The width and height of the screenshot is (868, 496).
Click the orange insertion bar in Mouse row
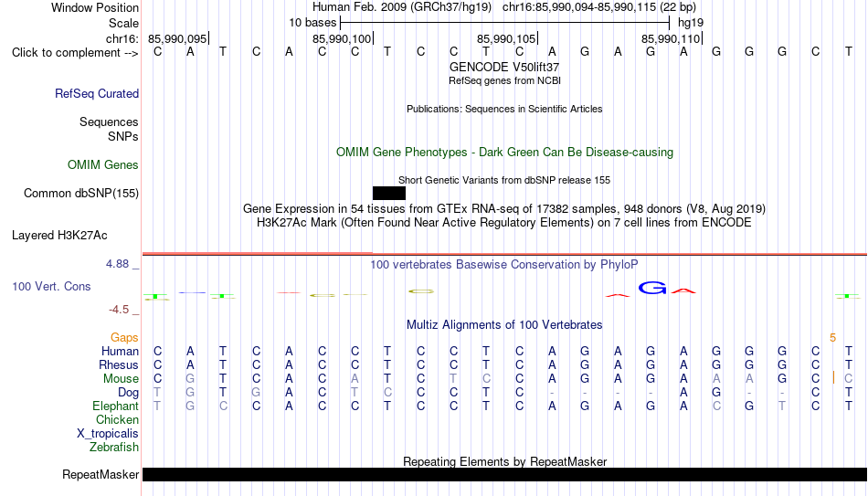click(x=833, y=377)
